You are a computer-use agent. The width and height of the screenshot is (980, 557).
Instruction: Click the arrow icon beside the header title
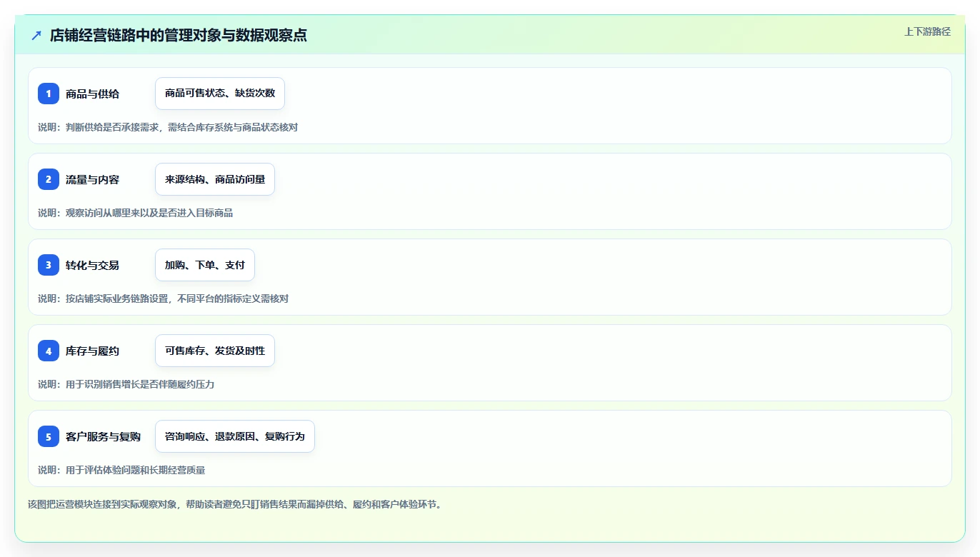click(x=36, y=35)
